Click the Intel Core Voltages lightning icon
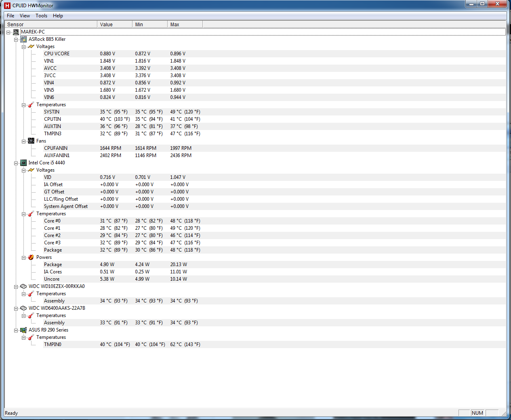The image size is (511, 420). (x=31, y=170)
